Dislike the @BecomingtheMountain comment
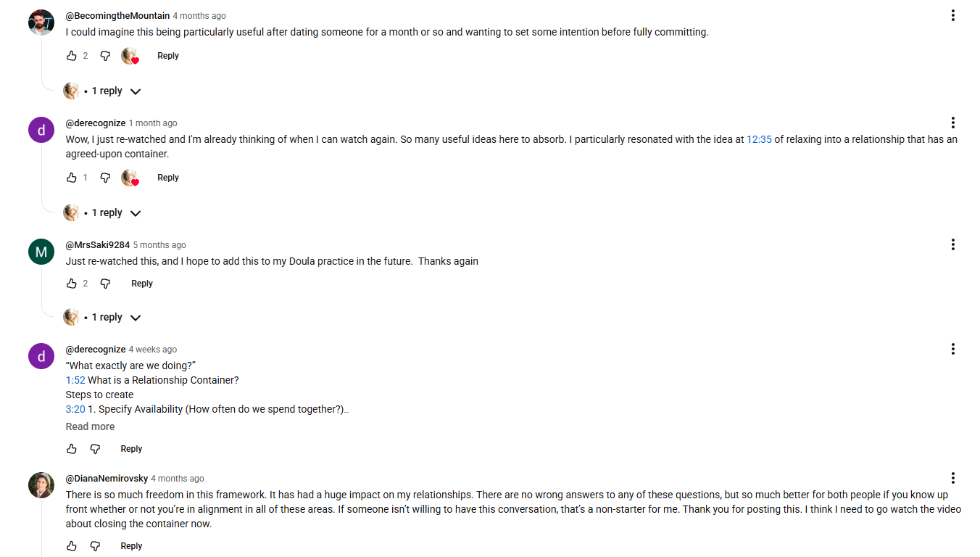Screen dimensions: 980x557 tap(105, 56)
